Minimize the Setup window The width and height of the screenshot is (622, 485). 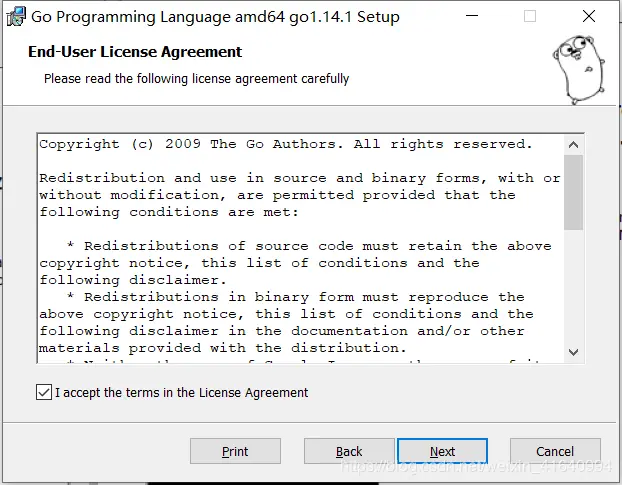pyautogui.click(x=472, y=16)
